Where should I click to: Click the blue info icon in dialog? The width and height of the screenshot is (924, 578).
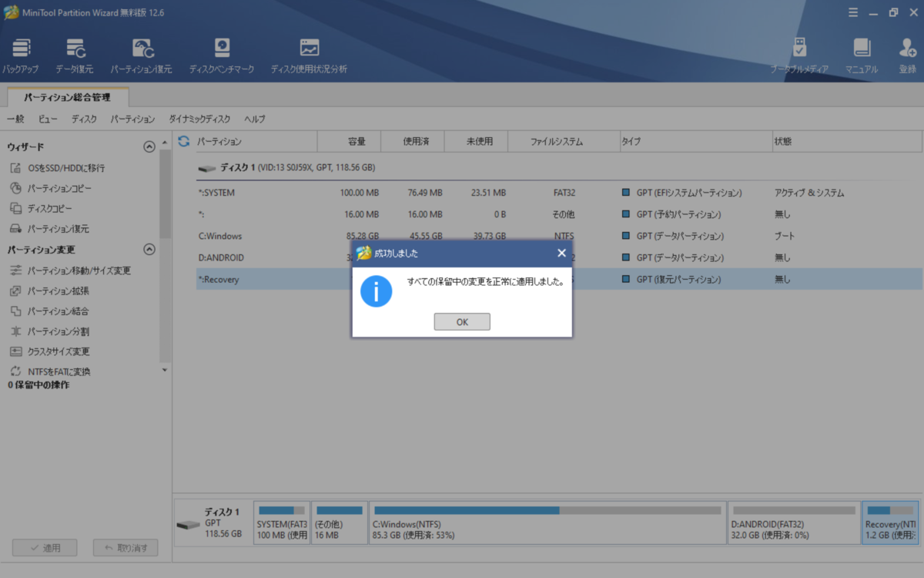(x=377, y=291)
